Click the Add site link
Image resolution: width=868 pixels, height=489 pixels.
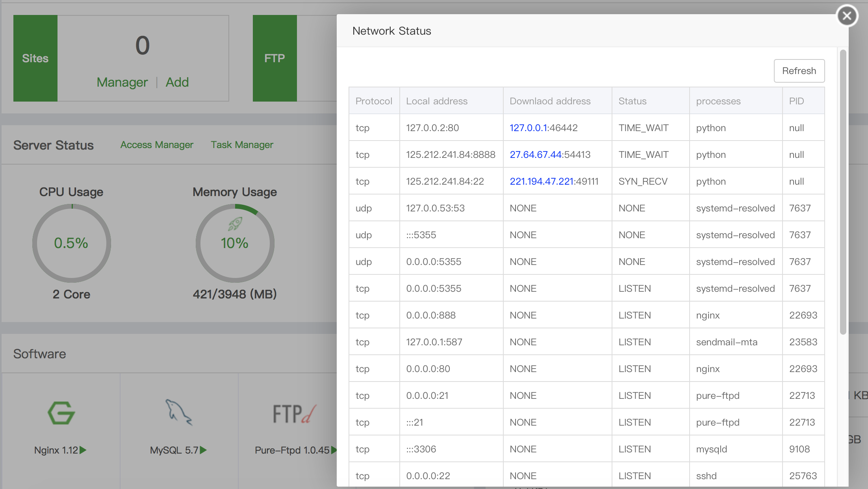point(177,82)
